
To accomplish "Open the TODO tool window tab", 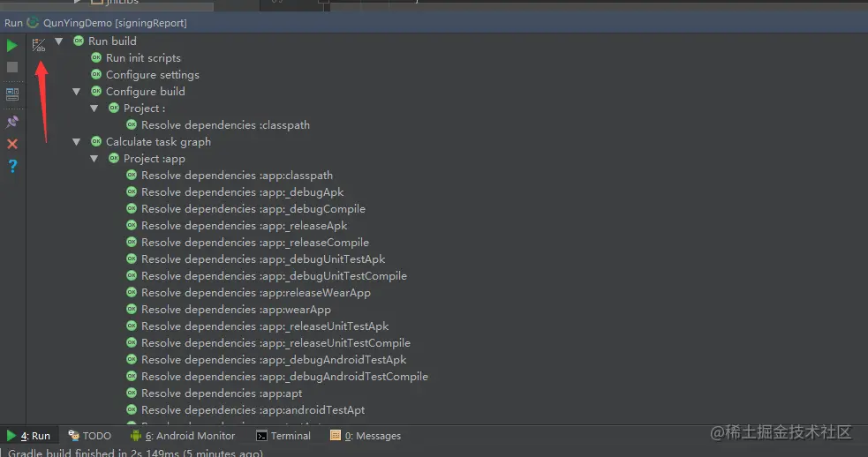I will coord(89,436).
